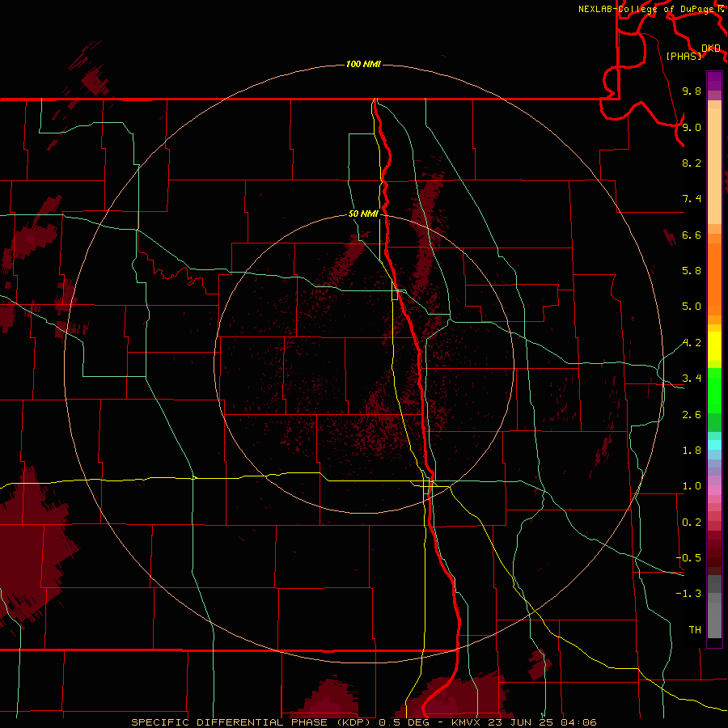Pick the pink segment of the color bar

[x=714, y=490]
